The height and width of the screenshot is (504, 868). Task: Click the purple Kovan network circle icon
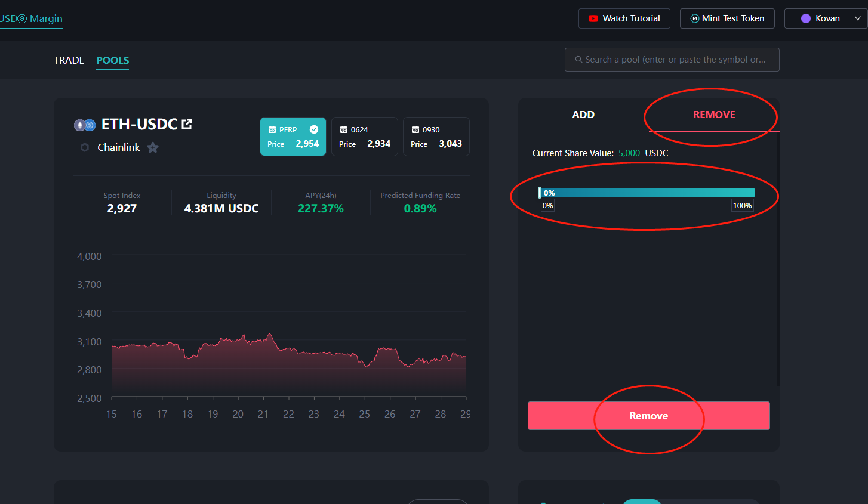[805, 18]
